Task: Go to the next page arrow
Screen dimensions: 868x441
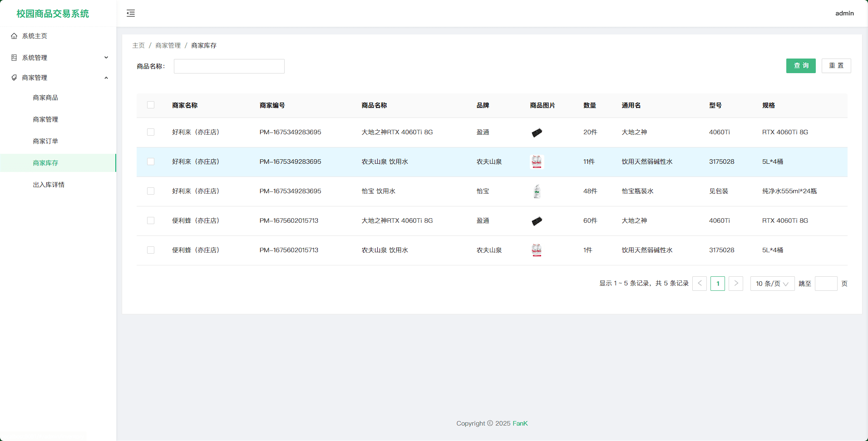Action: 735,284
